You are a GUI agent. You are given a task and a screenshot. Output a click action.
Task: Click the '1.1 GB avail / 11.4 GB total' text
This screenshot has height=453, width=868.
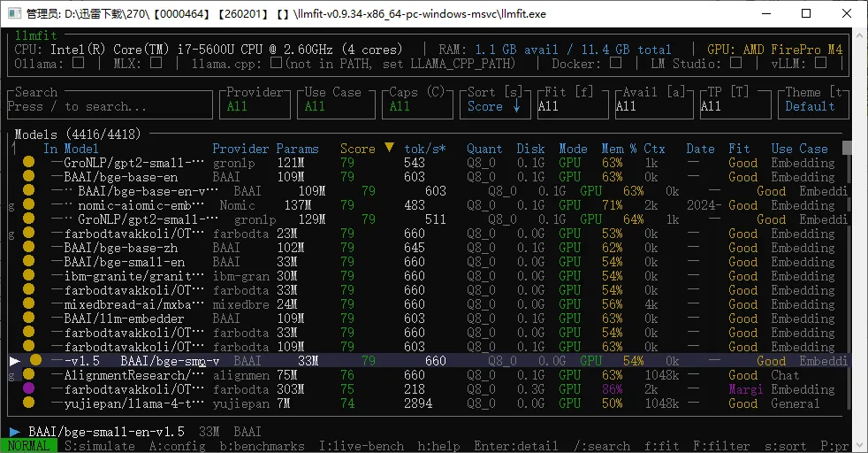tap(573, 50)
